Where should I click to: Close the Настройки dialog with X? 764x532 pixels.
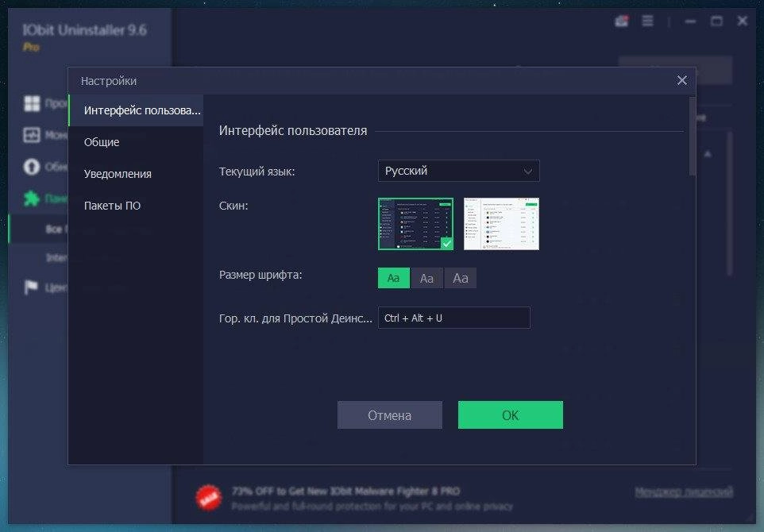pos(682,80)
